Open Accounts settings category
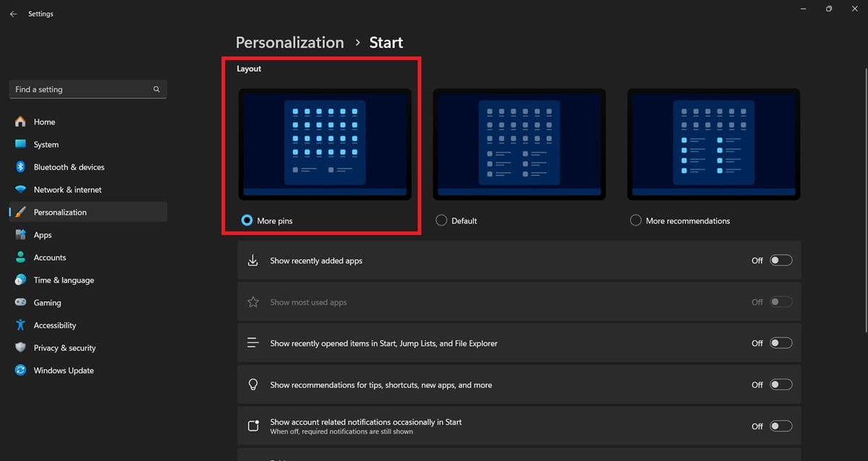This screenshot has height=461, width=868. tap(88, 257)
